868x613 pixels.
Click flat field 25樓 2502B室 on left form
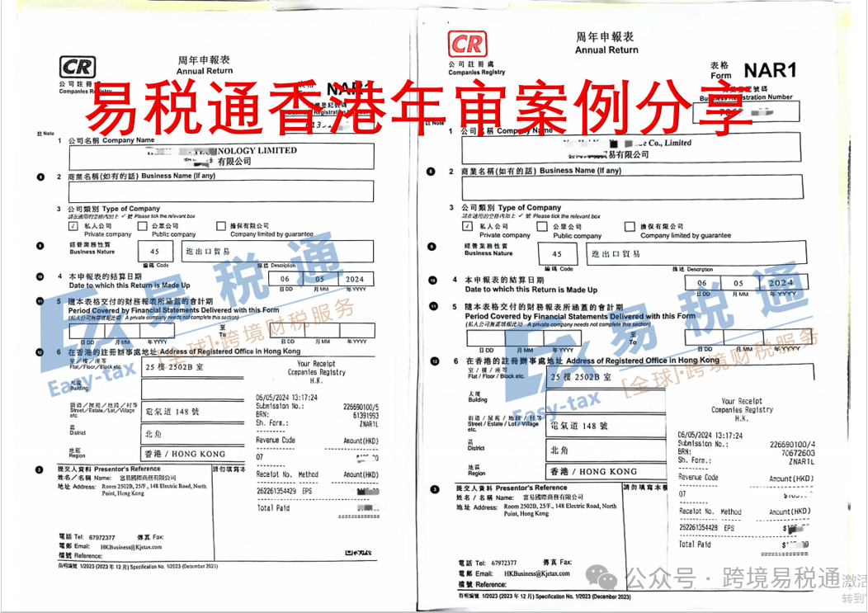coord(193,366)
